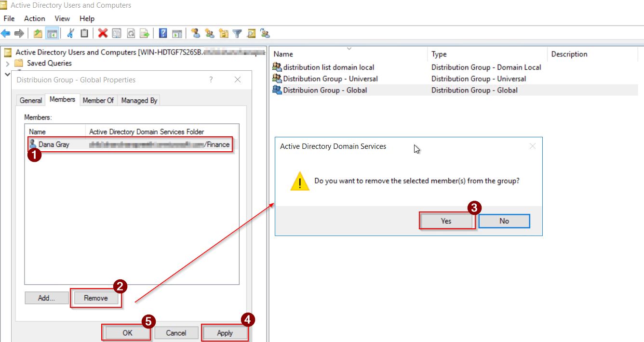Viewport: 644px width, 342px height.
Task: Click the Delete toolbar icon
Action: tap(102, 33)
